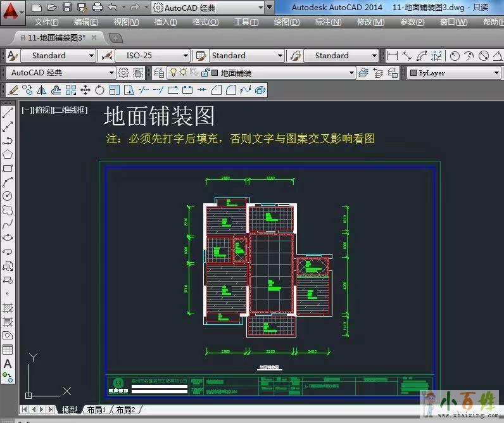This screenshot has height=423, width=504.
Task: Select the Multiline Text tool
Action: (8, 363)
